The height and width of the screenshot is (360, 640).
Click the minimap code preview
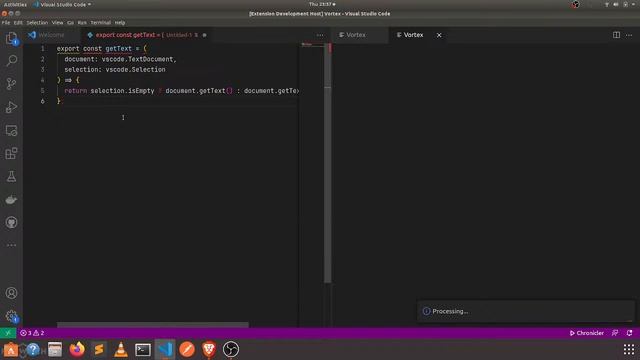pos(312,44)
